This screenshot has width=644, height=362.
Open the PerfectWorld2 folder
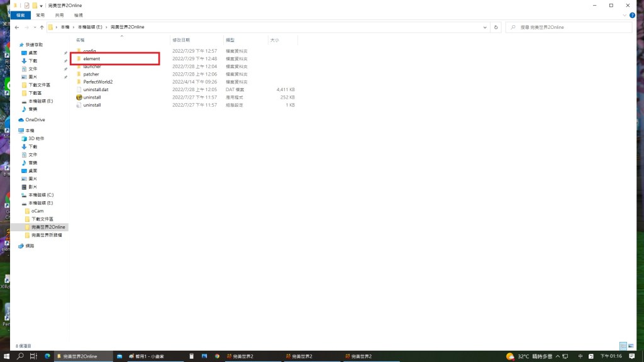click(x=97, y=82)
